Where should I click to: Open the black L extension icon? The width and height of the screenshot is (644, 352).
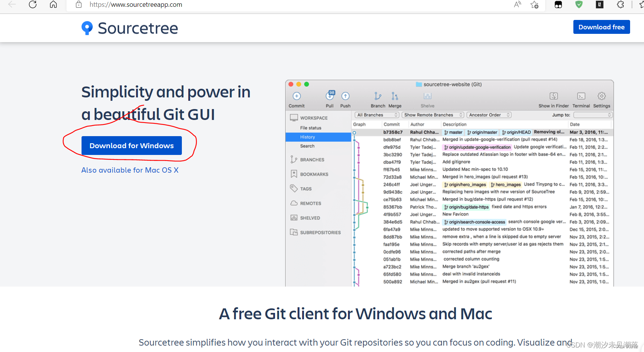(x=600, y=5)
